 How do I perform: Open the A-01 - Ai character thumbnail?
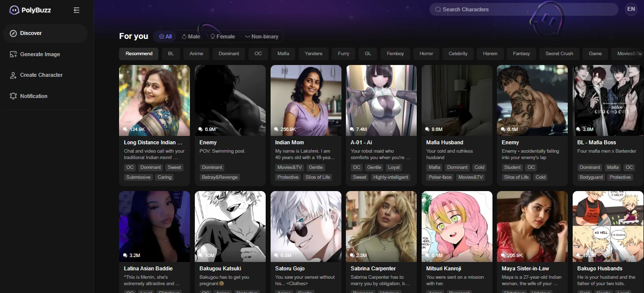pos(382,100)
